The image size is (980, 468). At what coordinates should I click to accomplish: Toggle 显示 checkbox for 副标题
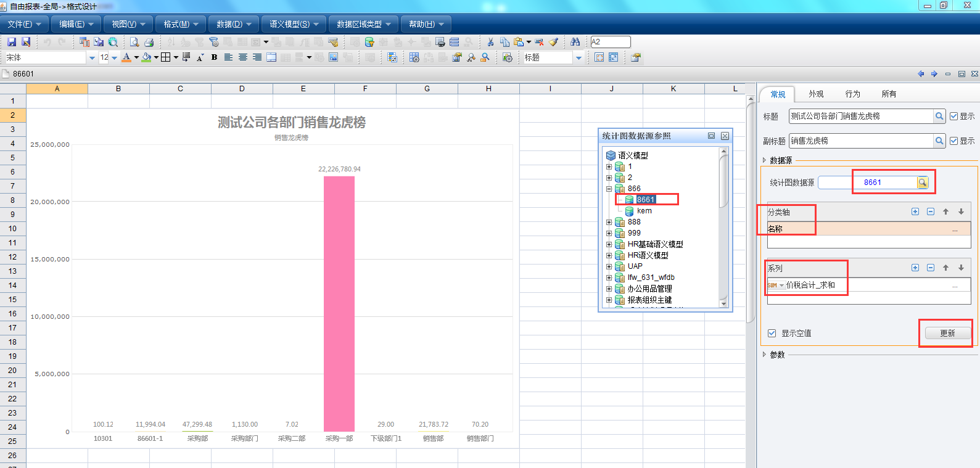pyautogui.click(x=954, y=141)
